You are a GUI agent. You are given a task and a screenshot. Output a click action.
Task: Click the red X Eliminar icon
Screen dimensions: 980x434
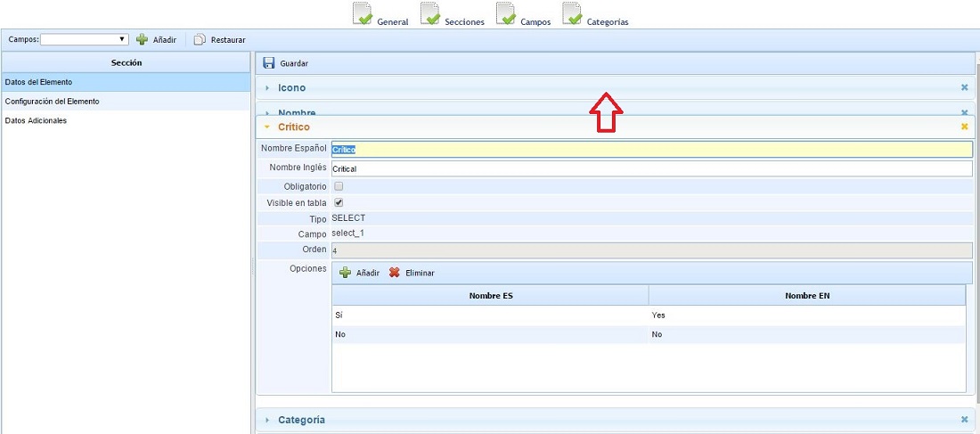(395, 273)
